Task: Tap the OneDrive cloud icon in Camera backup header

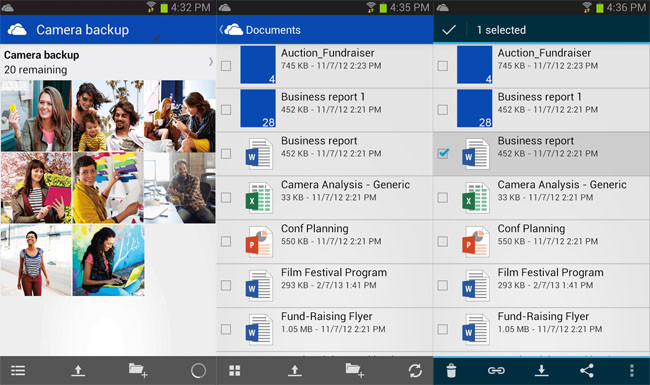Action: pyautogui.click(x=17, y=30)
